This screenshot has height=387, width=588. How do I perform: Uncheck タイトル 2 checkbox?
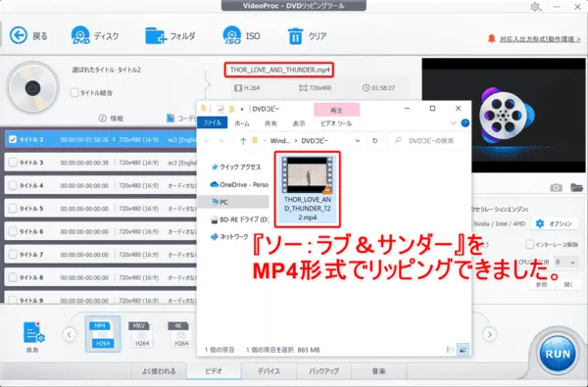13,139
